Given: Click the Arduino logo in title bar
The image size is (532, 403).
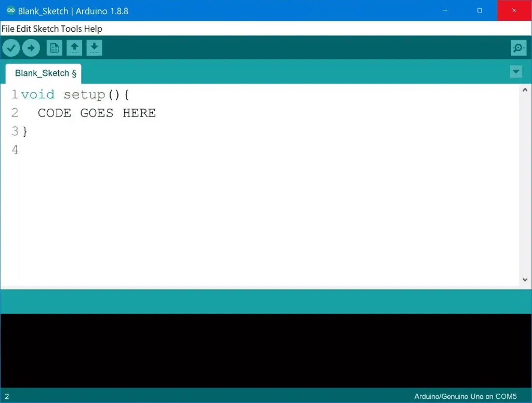Looking at the screenshot, I should [11, 10].
